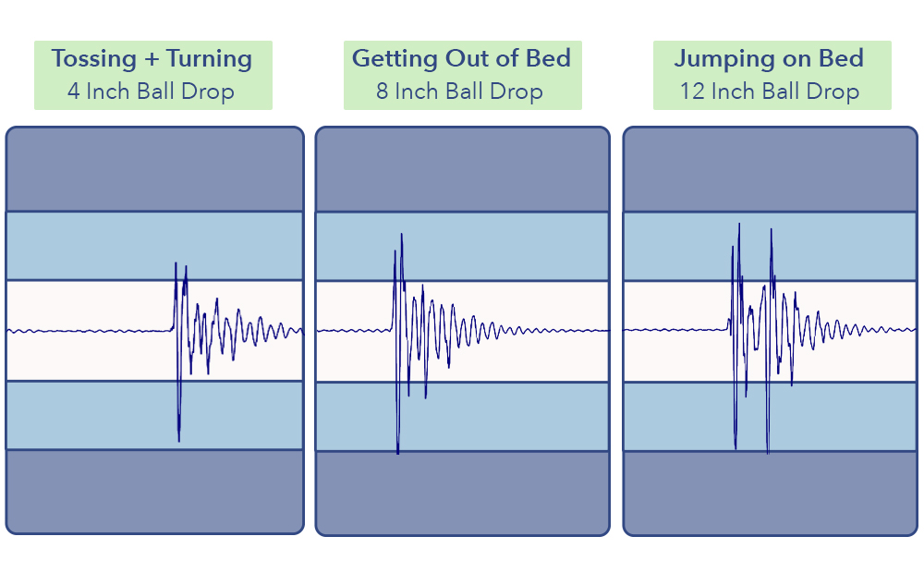Click the "Getting Out of Bed" heading
Viewport: 924px width, 561px height.
coord(461,59)
